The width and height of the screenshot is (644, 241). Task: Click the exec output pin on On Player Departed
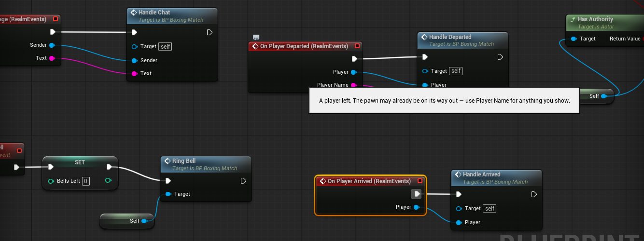[354, 59]
